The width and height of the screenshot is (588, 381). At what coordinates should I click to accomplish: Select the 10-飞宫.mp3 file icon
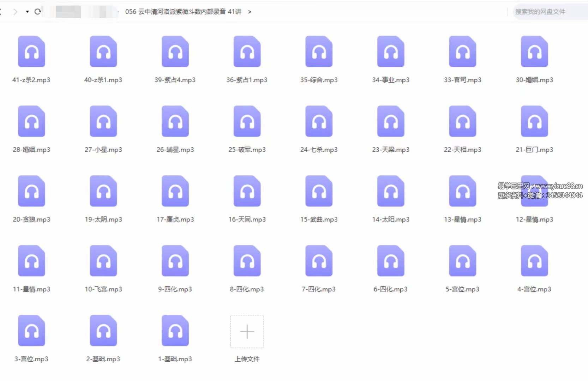[x=103, y=261]
